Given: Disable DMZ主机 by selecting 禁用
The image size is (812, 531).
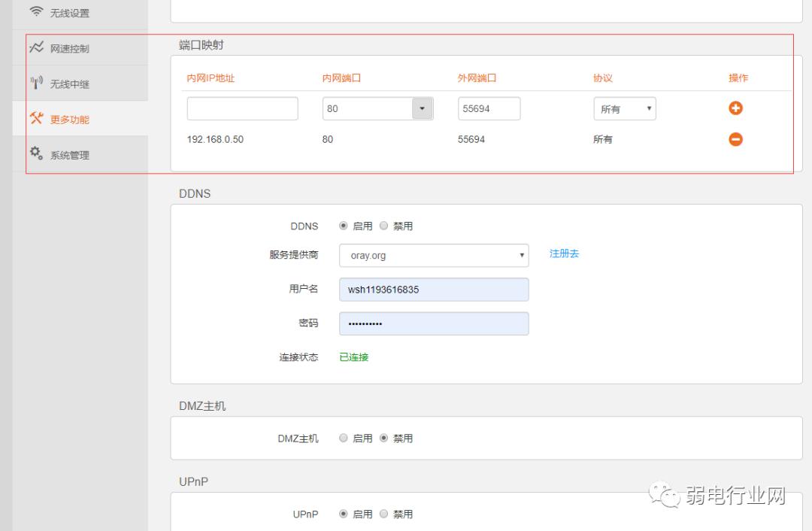Looking at the screenshot, I should (x=383, y=437).
